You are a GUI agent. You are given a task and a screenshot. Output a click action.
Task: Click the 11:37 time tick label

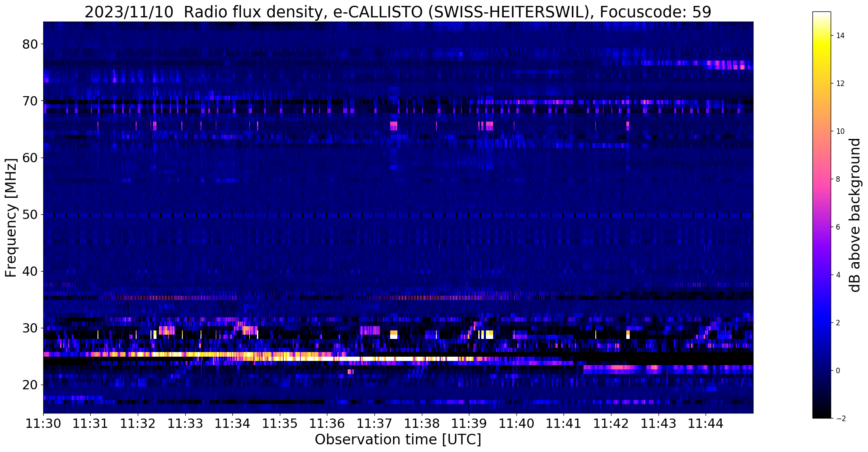point(374,424)
